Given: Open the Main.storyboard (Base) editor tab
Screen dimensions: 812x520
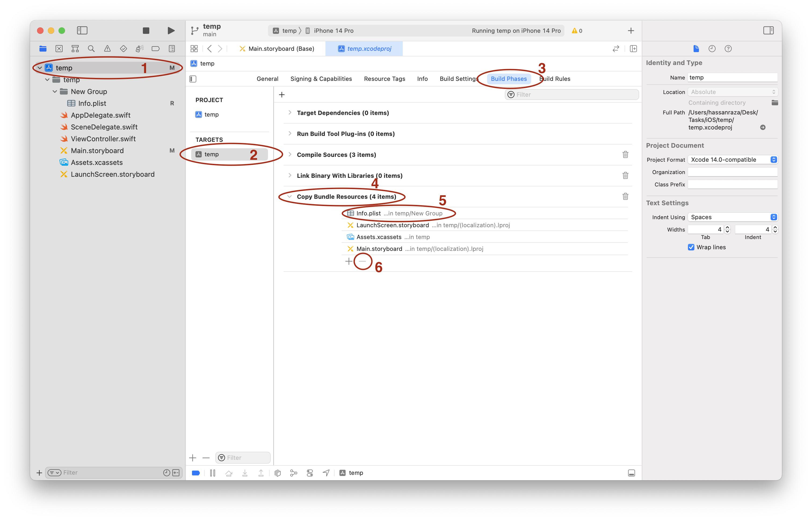Looking at the screenshot, I should 281,49.
